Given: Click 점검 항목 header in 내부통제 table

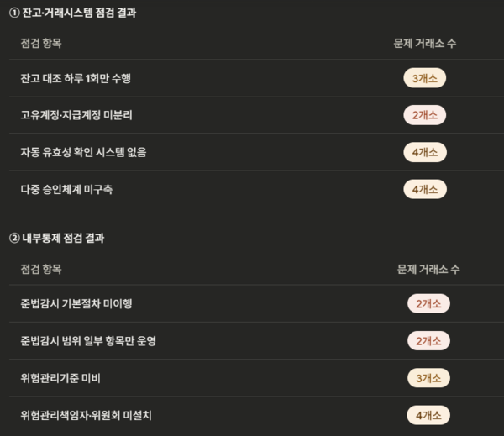Looking at the screenshot, I should (x=41, y=269).
